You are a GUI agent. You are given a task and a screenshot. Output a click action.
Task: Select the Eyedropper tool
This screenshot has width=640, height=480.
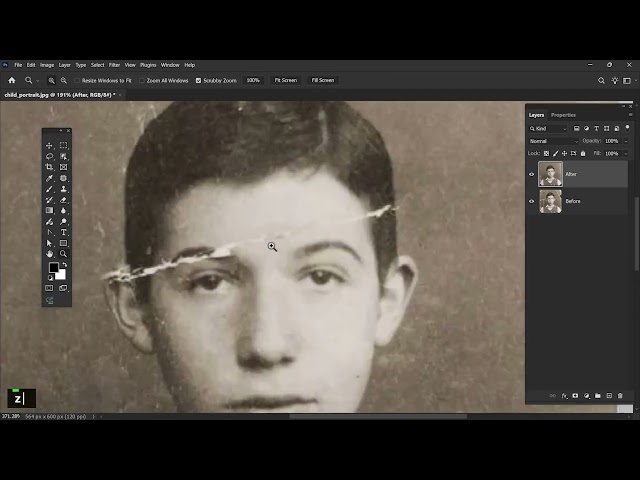49,178
